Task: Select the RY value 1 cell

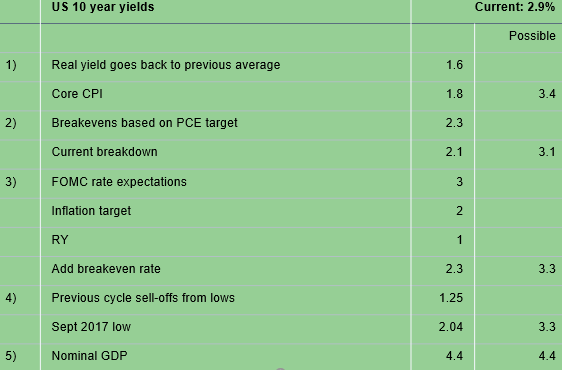Action: coord(443,242)
